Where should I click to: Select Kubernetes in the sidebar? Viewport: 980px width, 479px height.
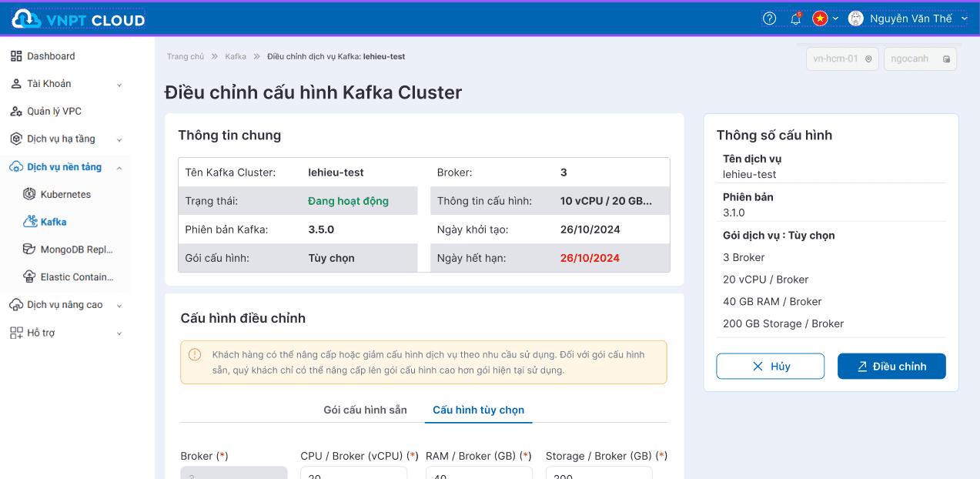point(65,195)
